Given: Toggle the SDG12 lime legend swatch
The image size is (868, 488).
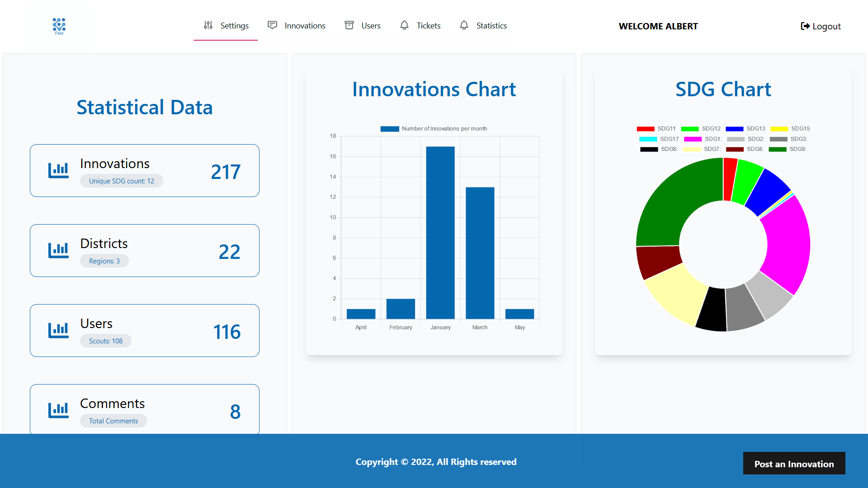Looking at the screenshot, I should pos(689,129).
